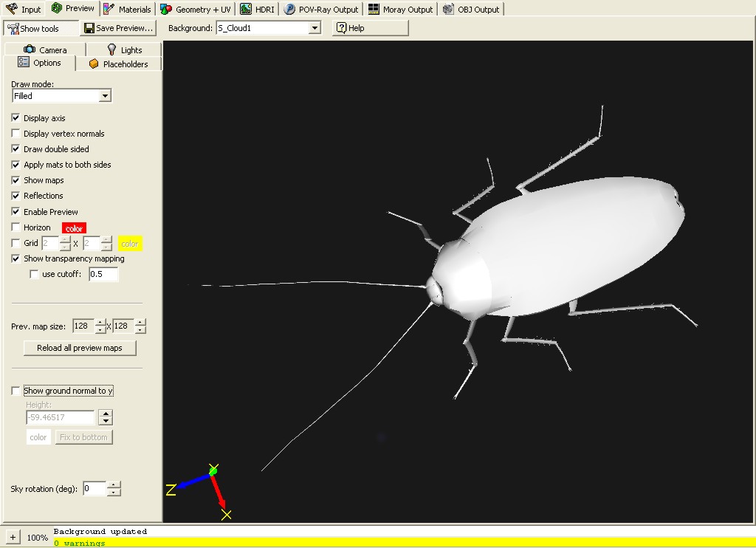
Task: Enable Display vertex normals
Action: (x=16, y=134)
